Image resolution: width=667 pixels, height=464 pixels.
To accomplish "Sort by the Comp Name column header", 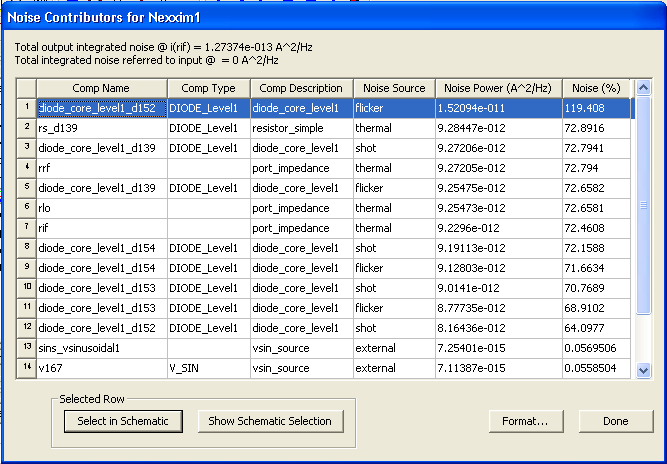I will (101, 88).
